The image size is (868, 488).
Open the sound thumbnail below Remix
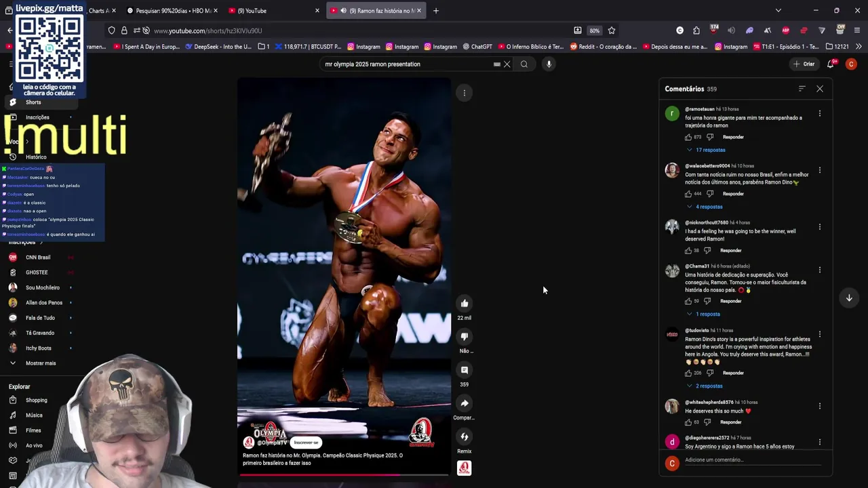465,468
